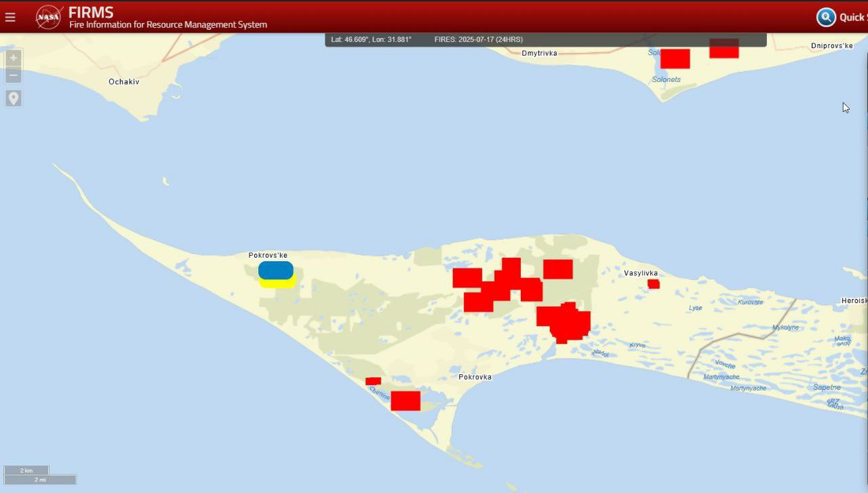868x493 pixels.
Task: Click the Vovche lake label
Action: coord(725,364)
